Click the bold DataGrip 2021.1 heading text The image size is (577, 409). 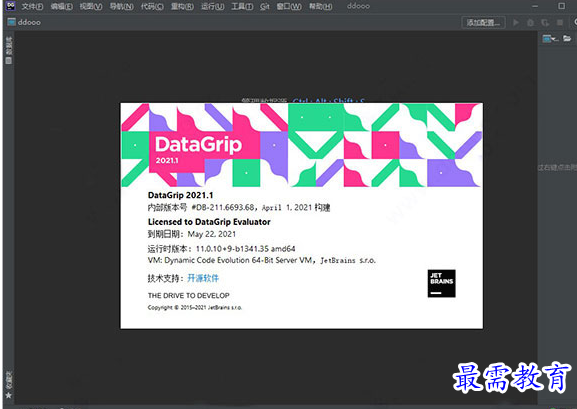180,195
